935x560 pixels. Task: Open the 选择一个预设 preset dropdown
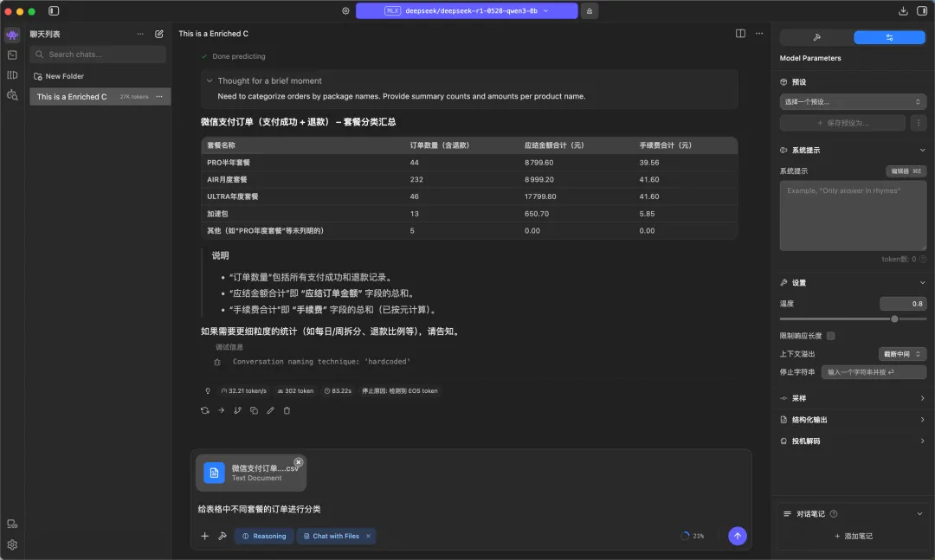(x=853, y=102)
